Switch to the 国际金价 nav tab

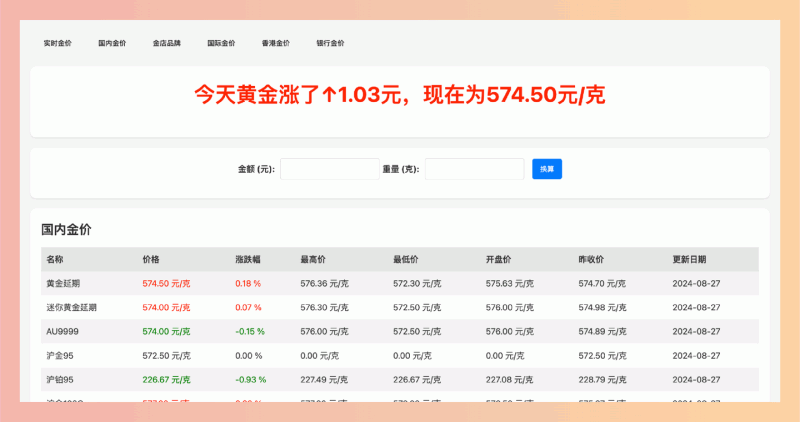point(221,43)
